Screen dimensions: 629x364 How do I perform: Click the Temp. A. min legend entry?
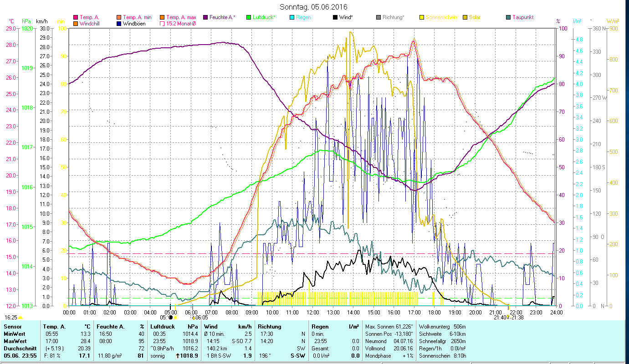[x=137, y=17]
